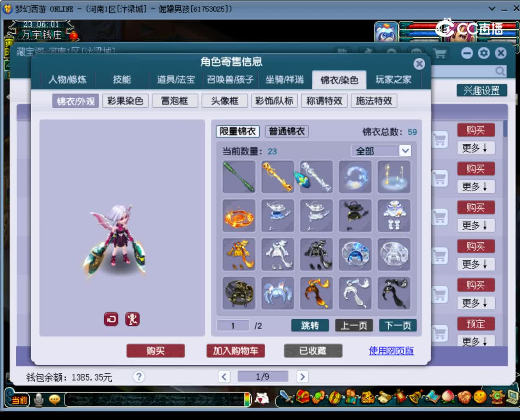The image size is (520, 420).
Task: Switch to the 坐骑/祥瑞 tab
Action: (284, 80)
